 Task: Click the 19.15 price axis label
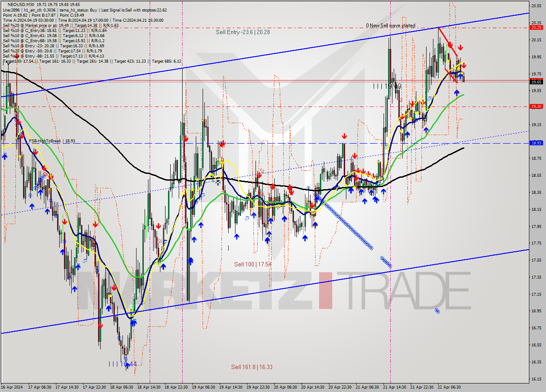pyautogui.click(x=536, y=124)
